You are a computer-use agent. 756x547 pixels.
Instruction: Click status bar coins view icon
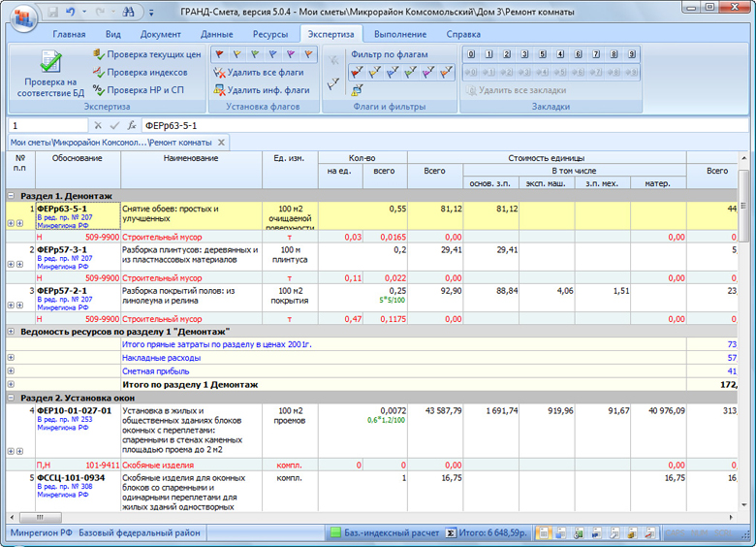(632, 533)
